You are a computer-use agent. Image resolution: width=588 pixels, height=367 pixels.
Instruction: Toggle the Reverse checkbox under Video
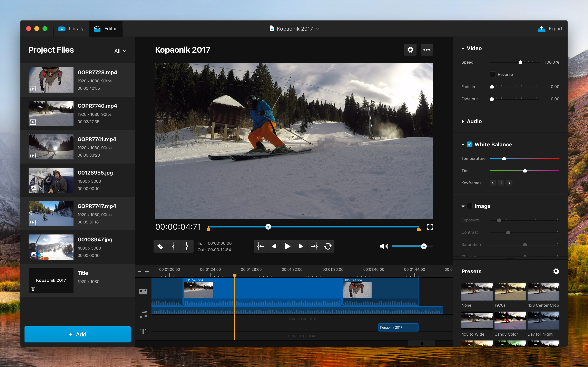coord(492,74)
